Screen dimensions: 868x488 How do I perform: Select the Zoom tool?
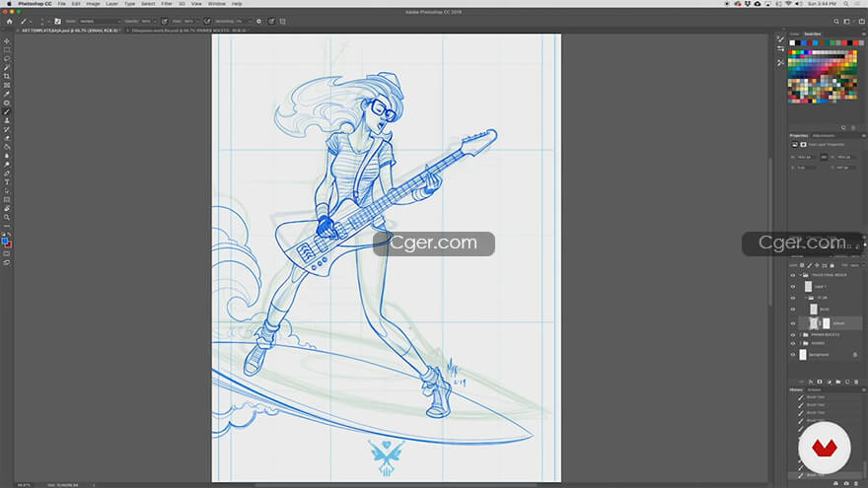coord(7,218)
